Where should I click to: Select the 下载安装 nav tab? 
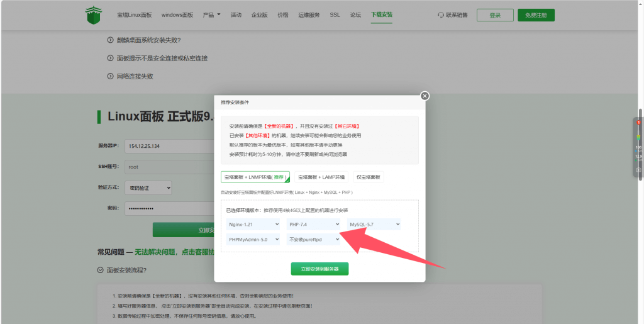pos(382,14)
